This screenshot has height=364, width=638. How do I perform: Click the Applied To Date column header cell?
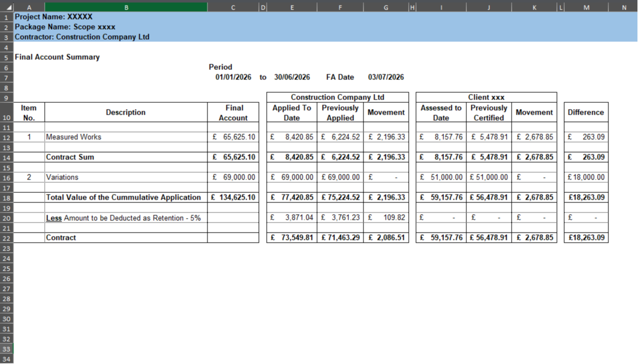pos(291,112)
